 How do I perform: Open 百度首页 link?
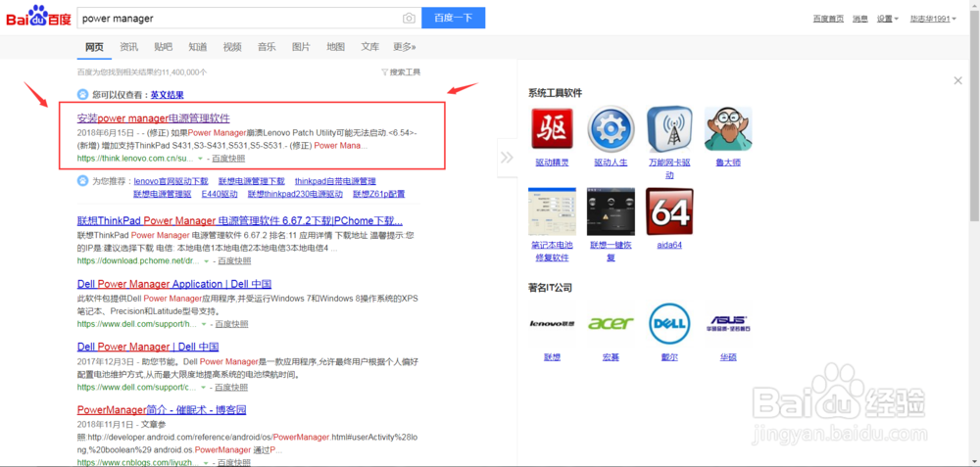tap(828, 19)
